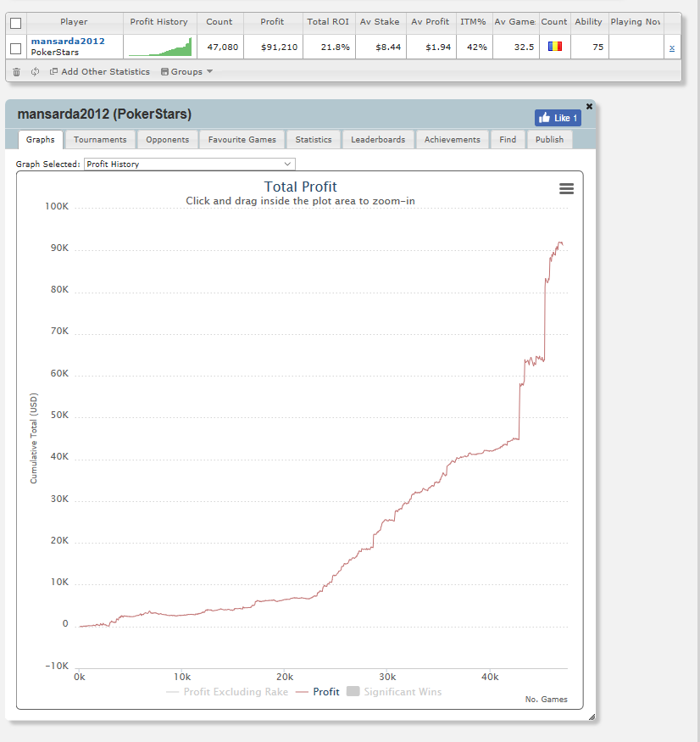The width and height of the screenshot is (700, 742).
Task: Sort by the Profit History column header
Action: (x=159, y=22)
